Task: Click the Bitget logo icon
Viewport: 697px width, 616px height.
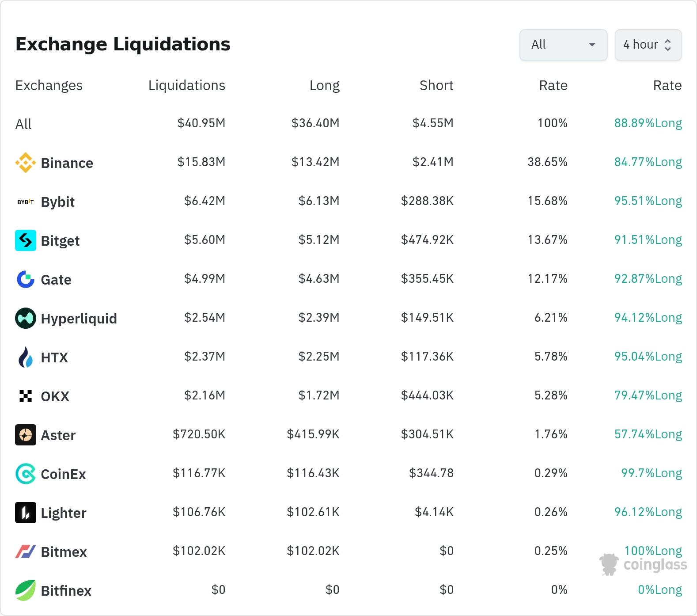Action: (26, 240)
